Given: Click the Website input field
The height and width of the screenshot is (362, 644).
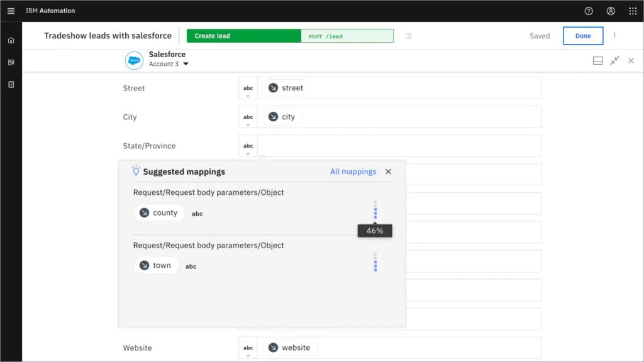Looking at the screenshot, I should coord(399,348).
